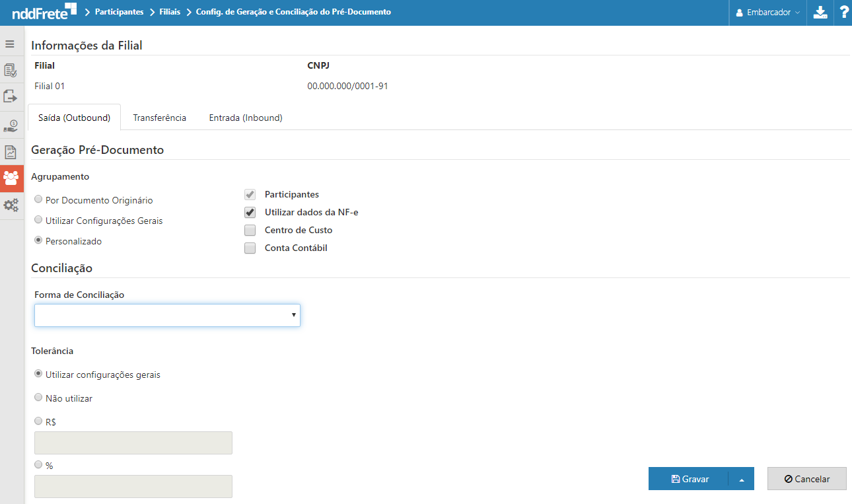Open the Forma de Conciliação dropdown

(x=167, y=316)
